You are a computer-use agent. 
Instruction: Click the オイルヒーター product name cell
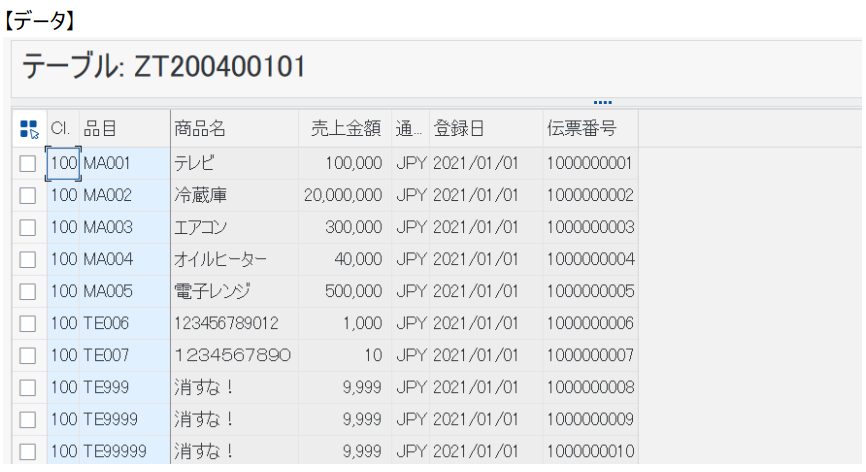pyautogui.click(x=235, y=259)
